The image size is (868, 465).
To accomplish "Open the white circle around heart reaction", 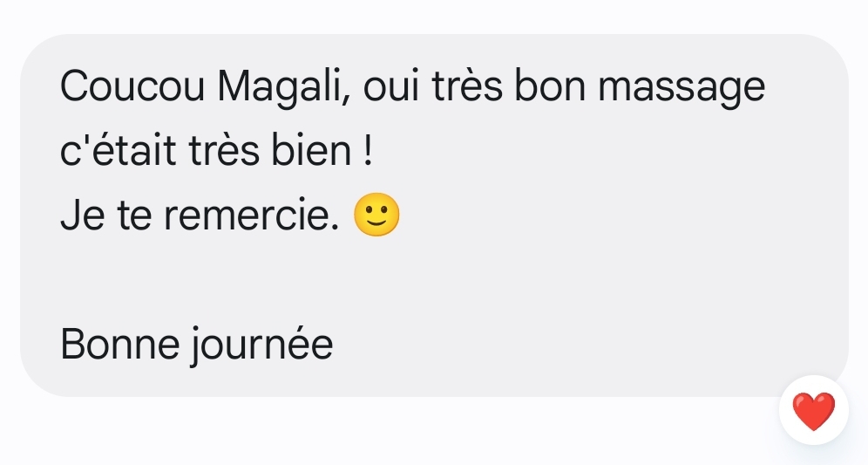I will click(x=814, y=410).
